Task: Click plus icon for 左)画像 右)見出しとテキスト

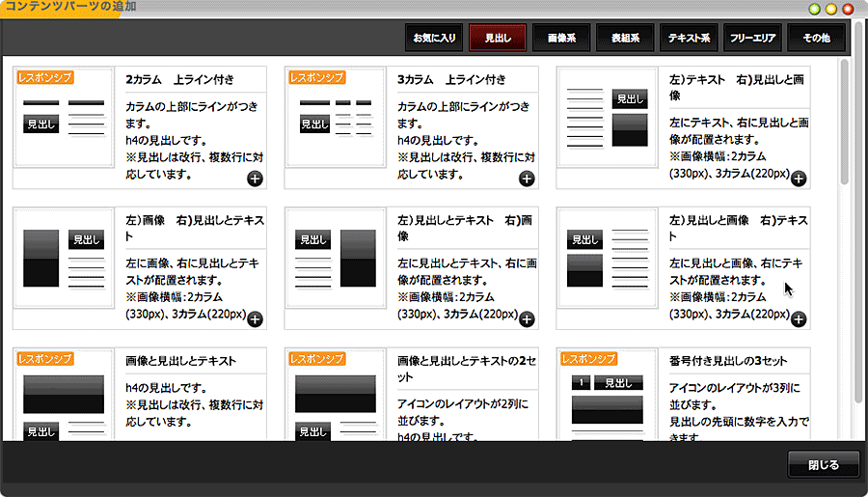Action: (255, 319)
